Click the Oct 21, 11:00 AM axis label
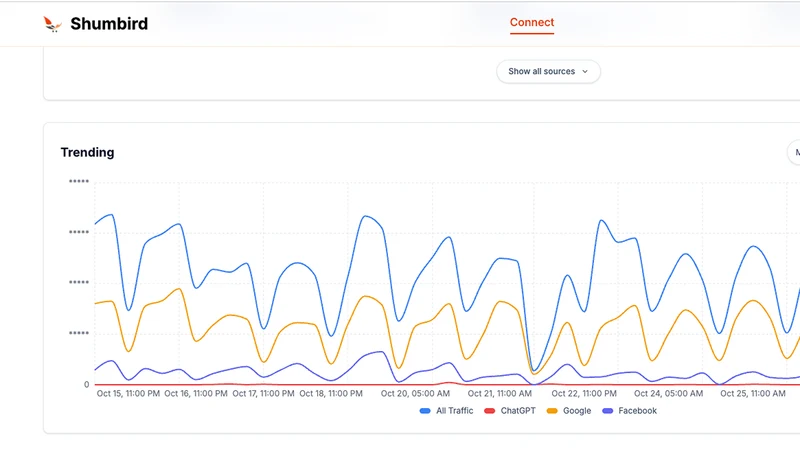This screenshot has height=450, width=800. pos(499,393)
